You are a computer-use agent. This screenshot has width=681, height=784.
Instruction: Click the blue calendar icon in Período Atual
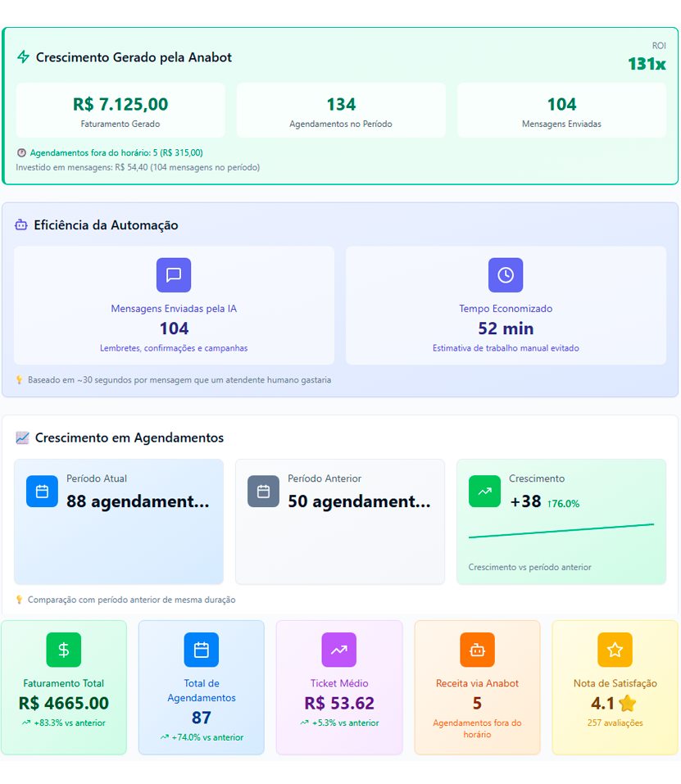pos(42,492)
